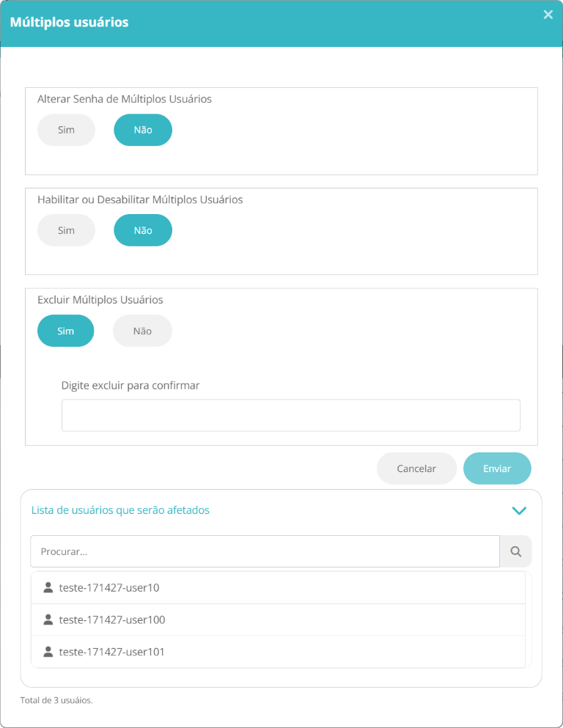
Task: Select Não for Alterar Senha
Action: point(143,130)
